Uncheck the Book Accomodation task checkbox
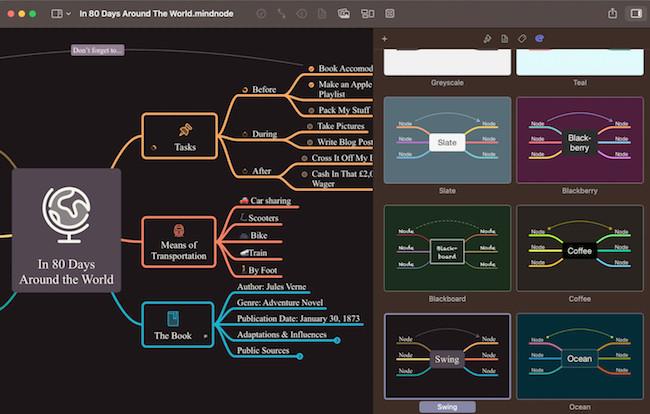 311,68
